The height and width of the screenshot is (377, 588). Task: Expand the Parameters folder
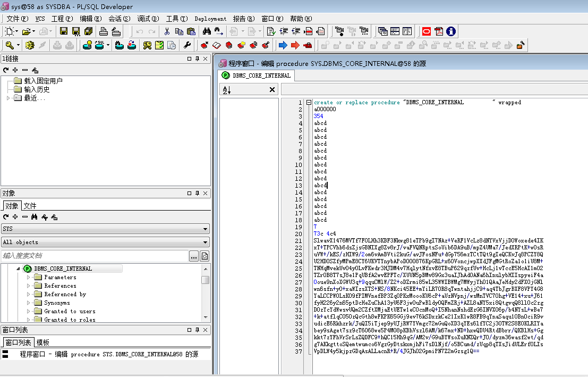(x=29, y=277)
